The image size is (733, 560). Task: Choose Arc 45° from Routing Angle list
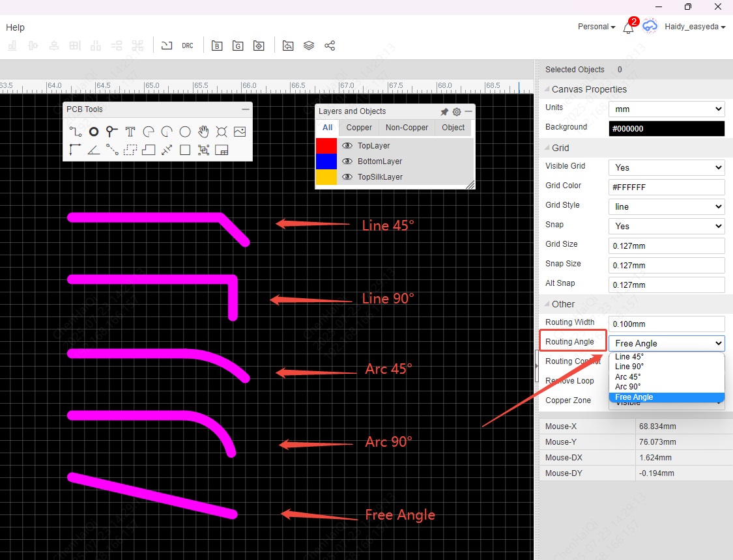click(x=628, y=377)
